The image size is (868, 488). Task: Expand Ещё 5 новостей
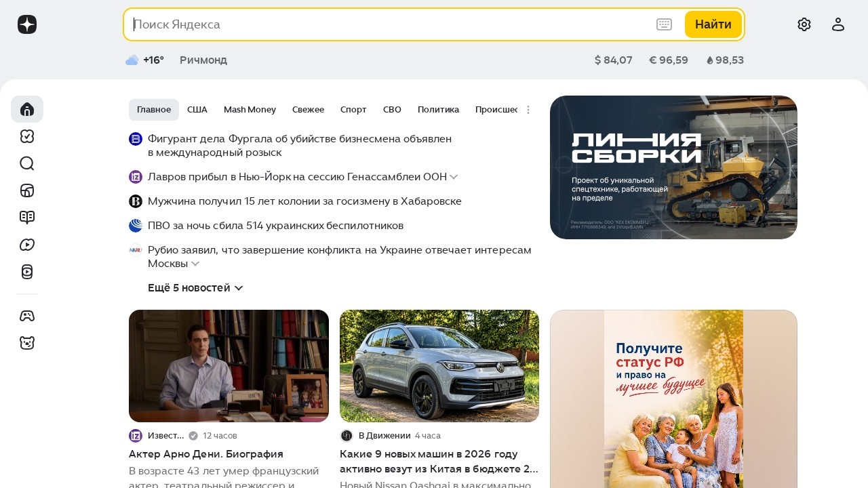pyautogui.click(x=195, y=288)
